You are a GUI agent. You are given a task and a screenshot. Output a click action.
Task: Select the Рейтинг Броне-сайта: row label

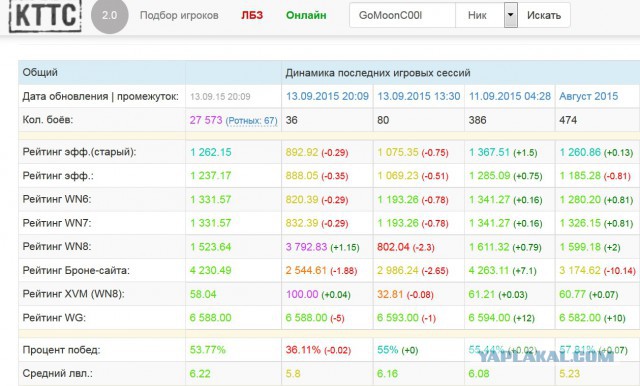pyautogui.click(x=76, y=270)
